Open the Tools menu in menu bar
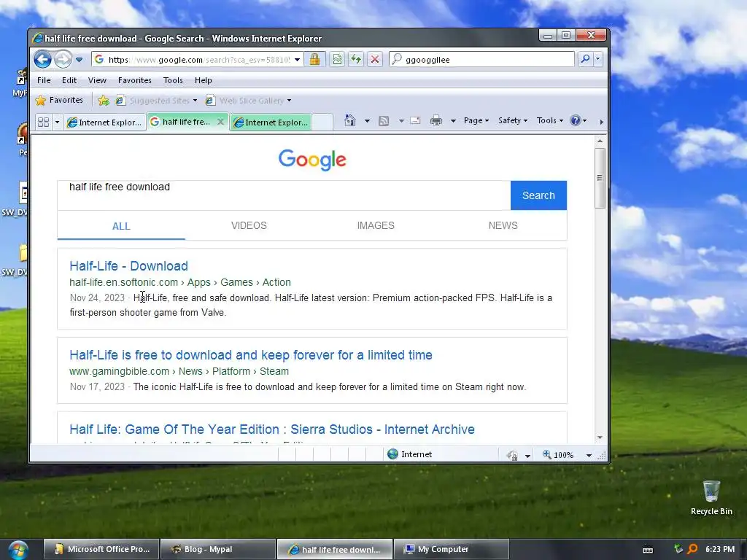The image size is (747, 560). pos(173,80)
